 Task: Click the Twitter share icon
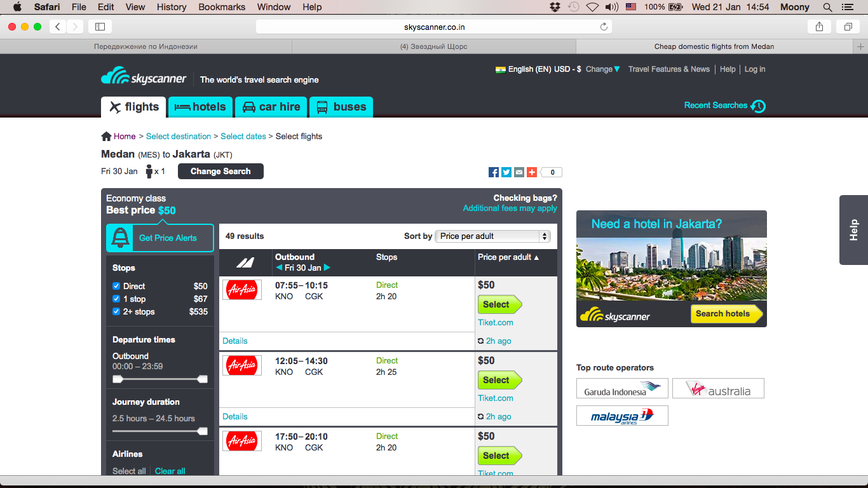pos(506,172)
